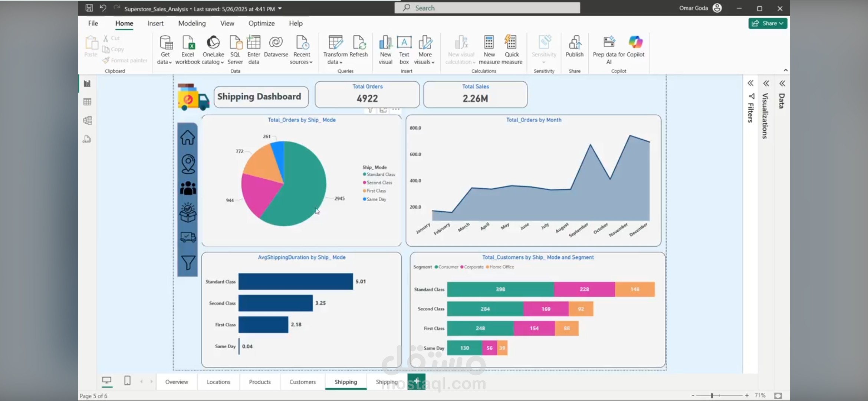Click the delivery truck navigation icon

click(x=188, y=237)
